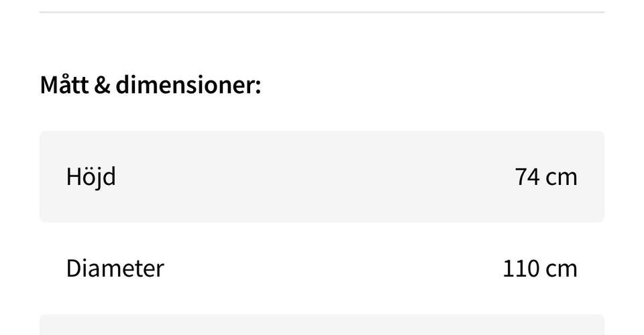Select the "110 cm" diameter value
The height and width of the screenshot is (335, 644).
click(x=539, y=269)
